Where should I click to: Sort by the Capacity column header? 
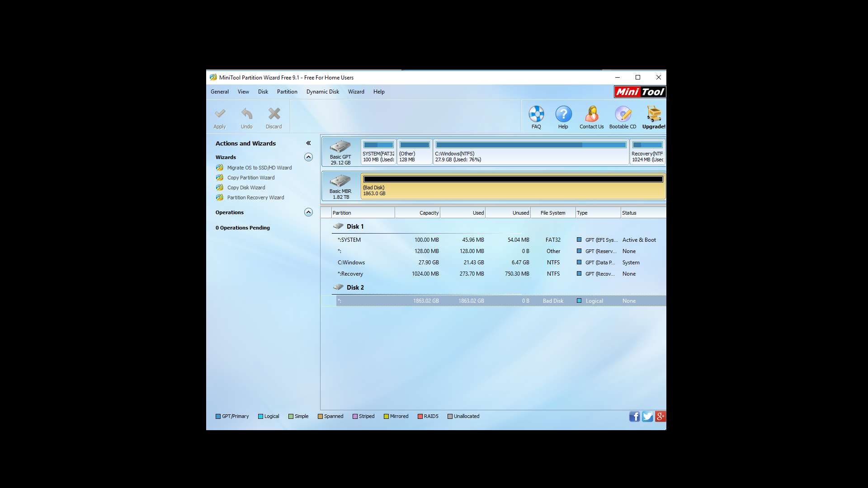point(417,213)
